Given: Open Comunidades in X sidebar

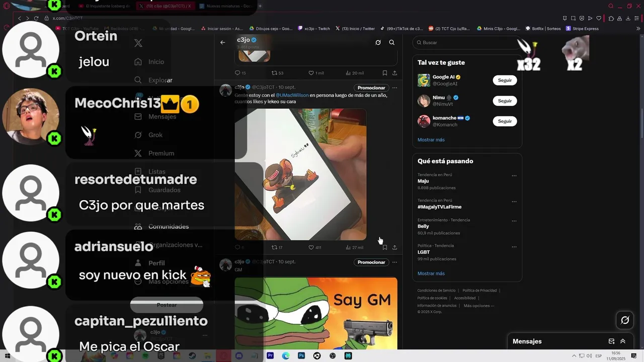Looking at the screenshot, I should [x=161, y=227].
